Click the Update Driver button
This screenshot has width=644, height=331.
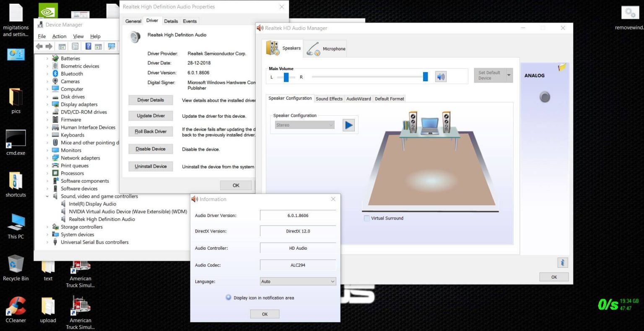(150, 116)
